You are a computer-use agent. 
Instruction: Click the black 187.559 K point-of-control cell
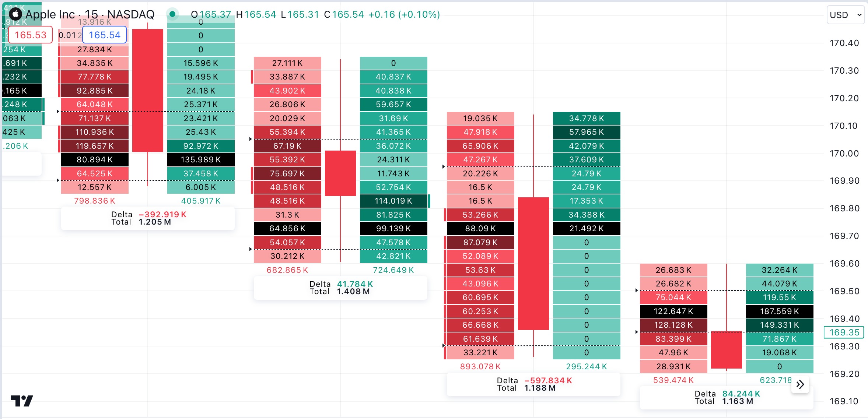pyautogui.click(x=780, y=311)
